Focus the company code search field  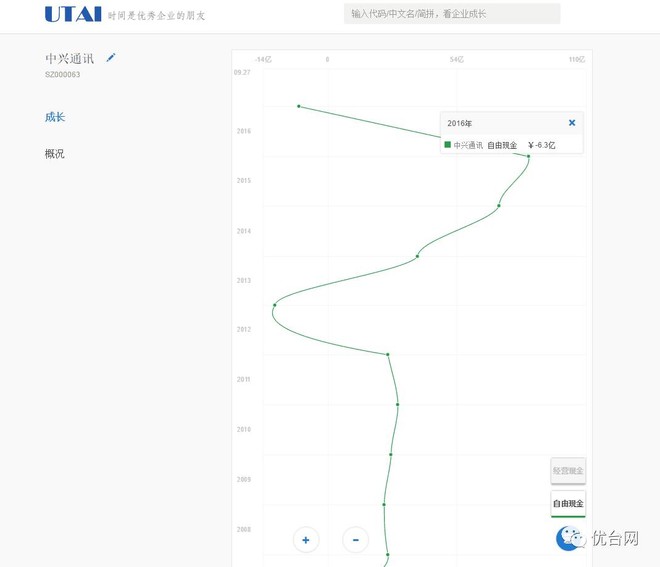[452, 14]
